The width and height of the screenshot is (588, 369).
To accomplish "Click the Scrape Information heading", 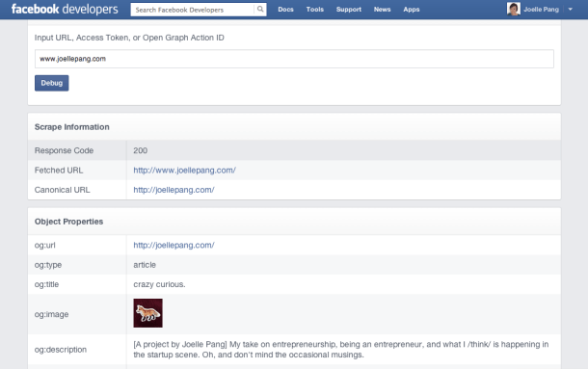I will (72, 127).
